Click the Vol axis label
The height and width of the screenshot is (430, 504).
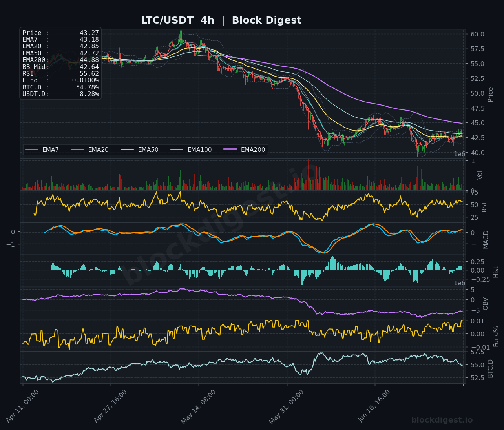point(480,175)
